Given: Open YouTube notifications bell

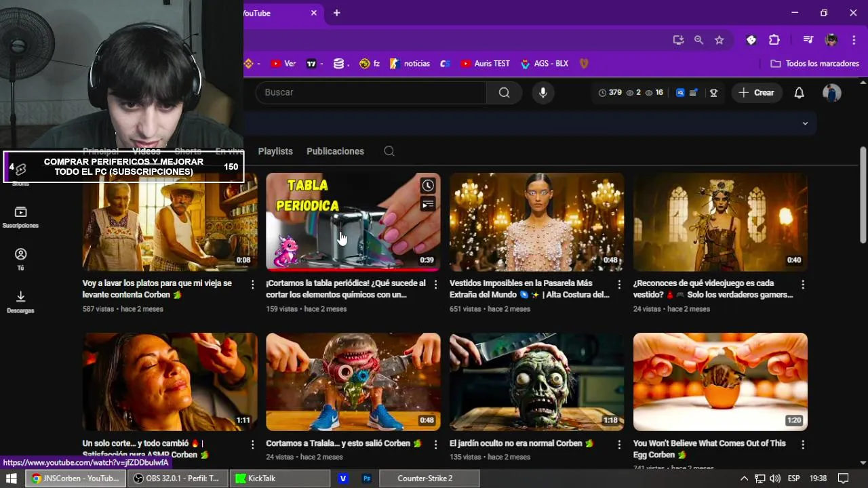Looking at the screenshot, I should tap(799, 93).
